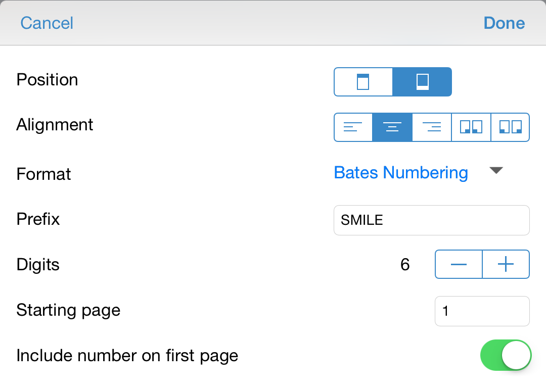The width and height of the screenshot is (546, 392).
Task: Choose center alignment icon
Action: coord(392,127)
